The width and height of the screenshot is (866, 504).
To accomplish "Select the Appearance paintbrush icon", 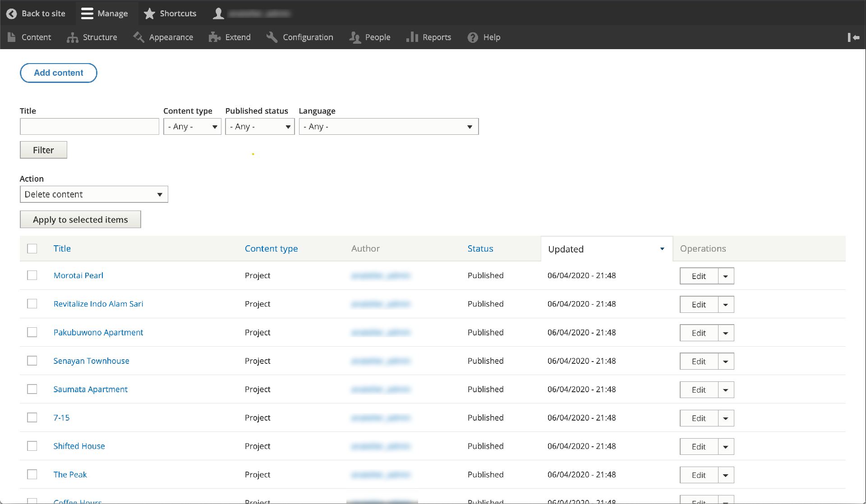I will 139,37.
